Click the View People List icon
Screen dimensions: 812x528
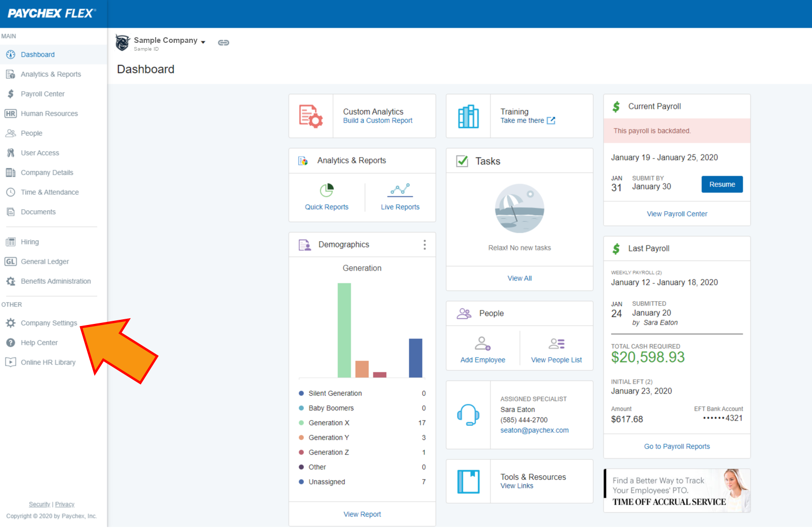click(557, 344)
